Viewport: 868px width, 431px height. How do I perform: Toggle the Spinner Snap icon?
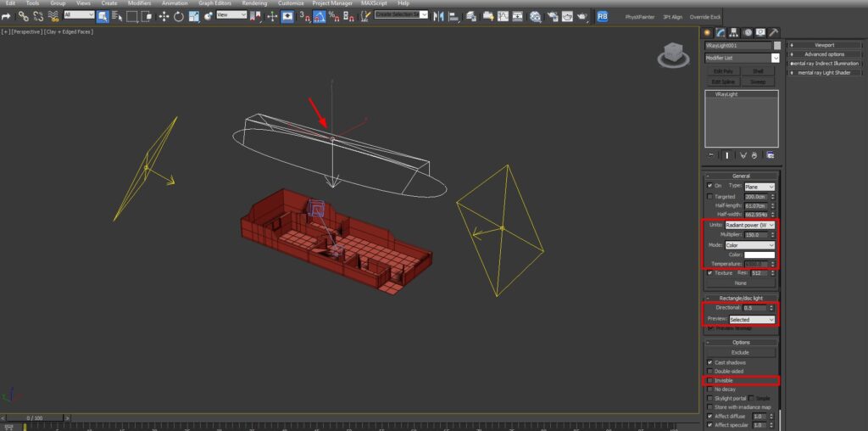(348, 16)
